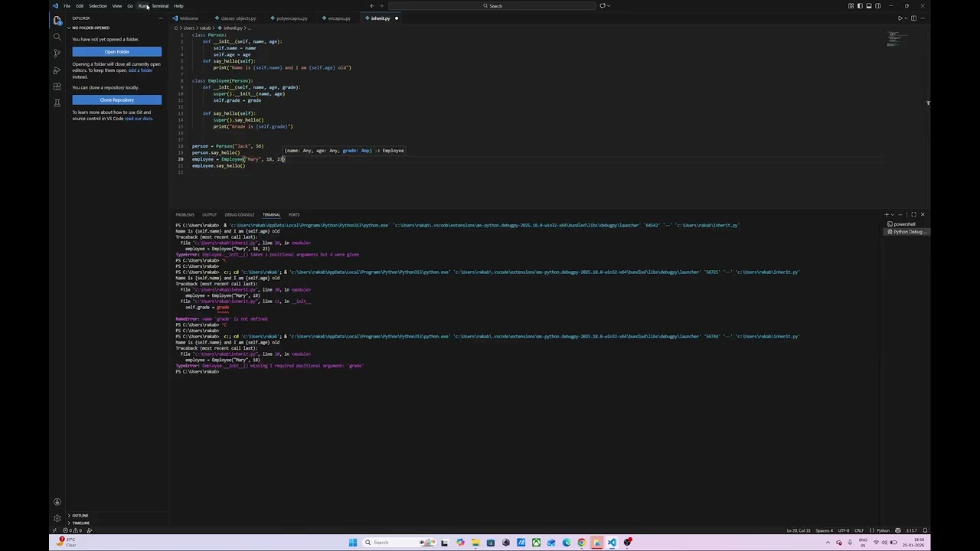
Task: Open the Run and Debug view
Action: tap(57, 70)
